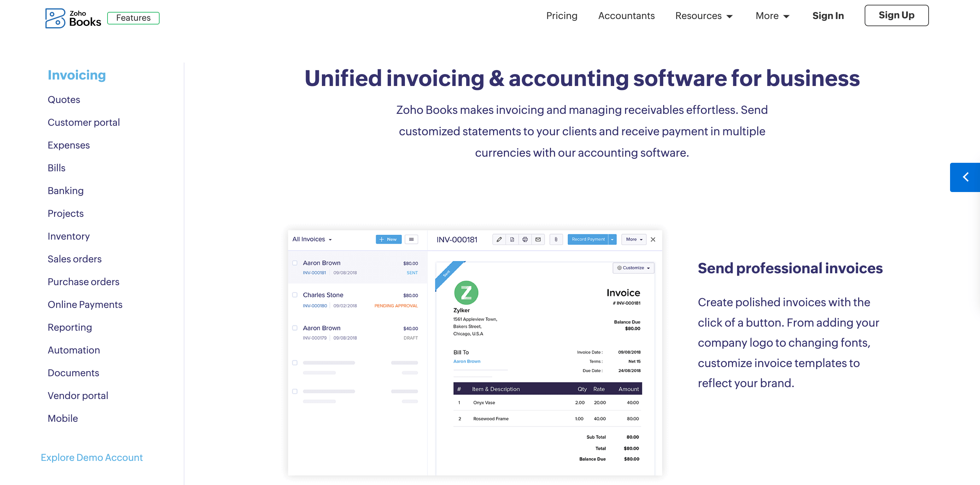Click the Explore Demo Account link
Image resolution: width=980 pixels, height=485 pixels.
tap(92, 457)
